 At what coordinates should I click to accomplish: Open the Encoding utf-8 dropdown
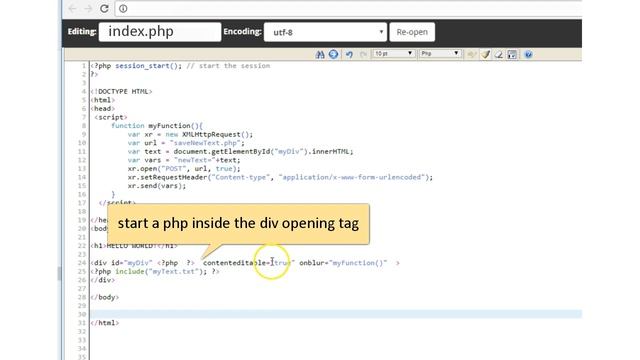tap(325, 32)
